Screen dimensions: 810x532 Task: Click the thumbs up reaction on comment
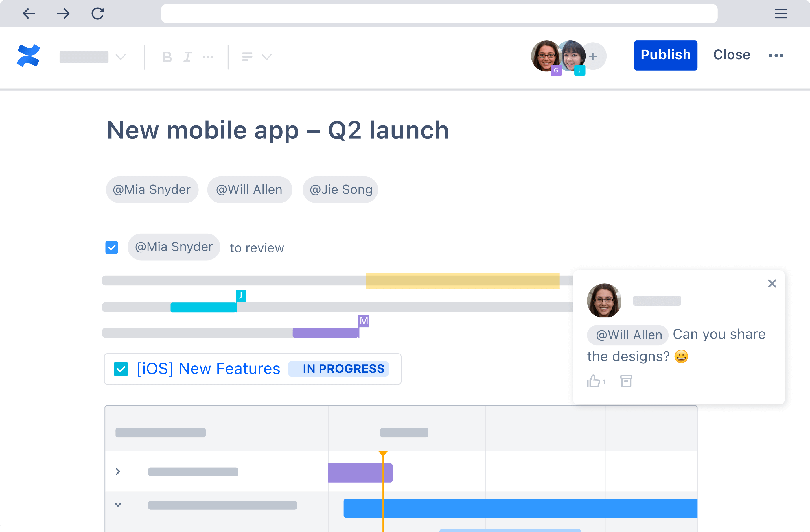point(593,380)
